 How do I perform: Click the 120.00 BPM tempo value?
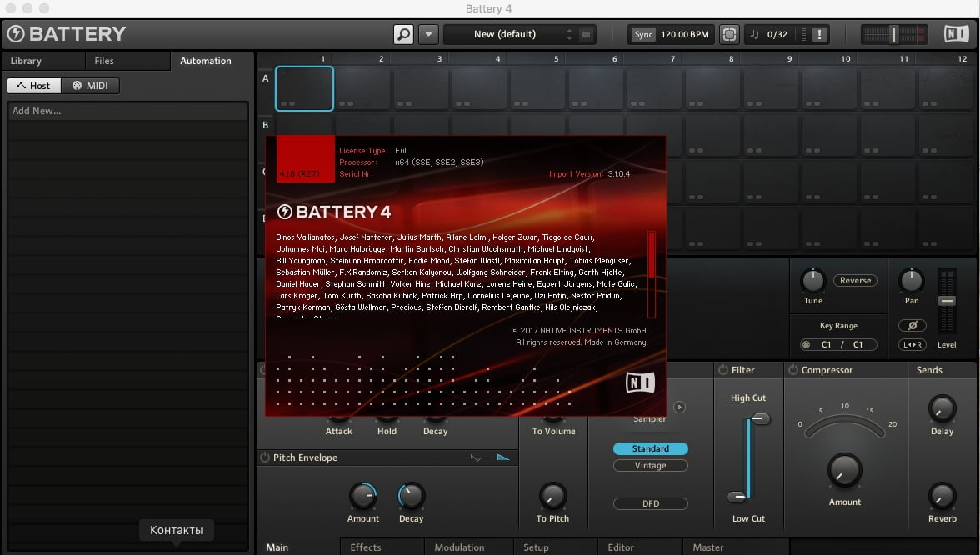(x=684, y=34)
